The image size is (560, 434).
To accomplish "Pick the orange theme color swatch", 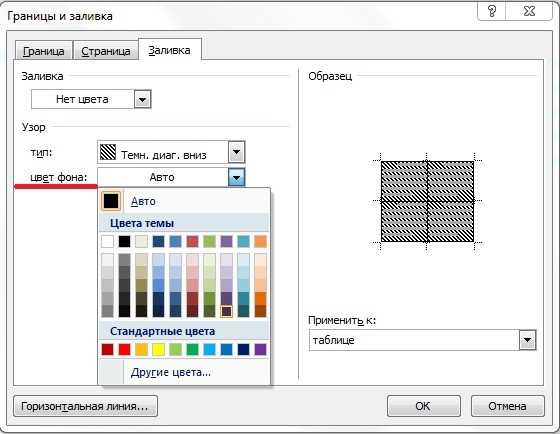I will 261,241.
